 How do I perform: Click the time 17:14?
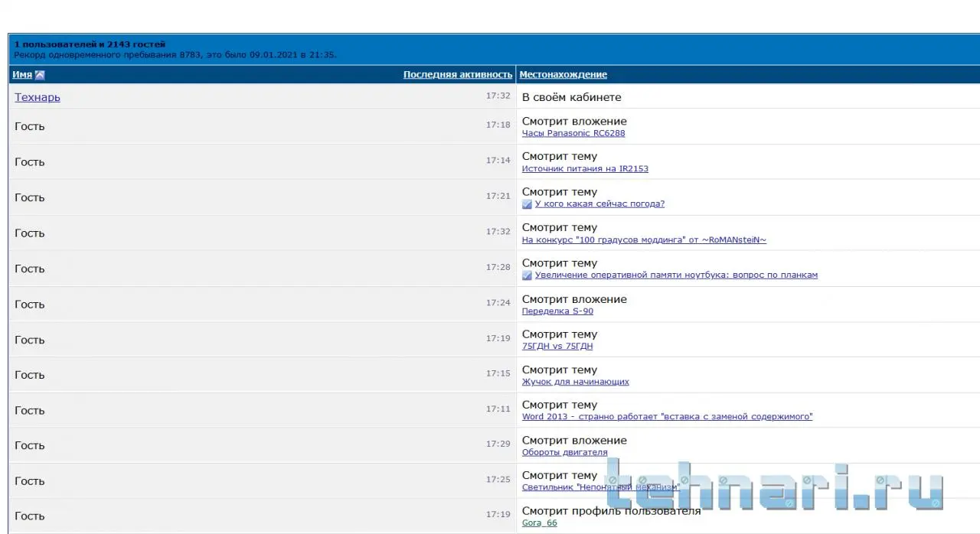pos(498,161)
